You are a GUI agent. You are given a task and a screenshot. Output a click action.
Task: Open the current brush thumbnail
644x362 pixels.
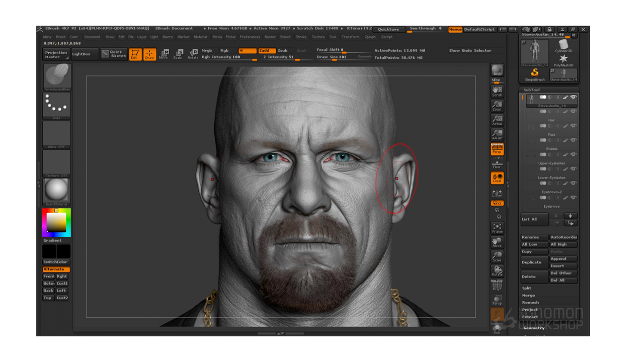click(57, 76)
